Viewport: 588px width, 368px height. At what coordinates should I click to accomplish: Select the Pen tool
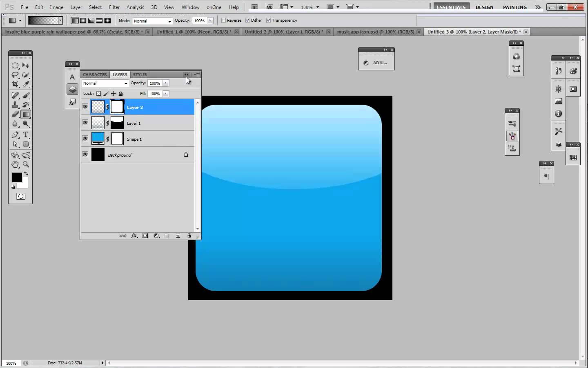(x=15, y=135)
